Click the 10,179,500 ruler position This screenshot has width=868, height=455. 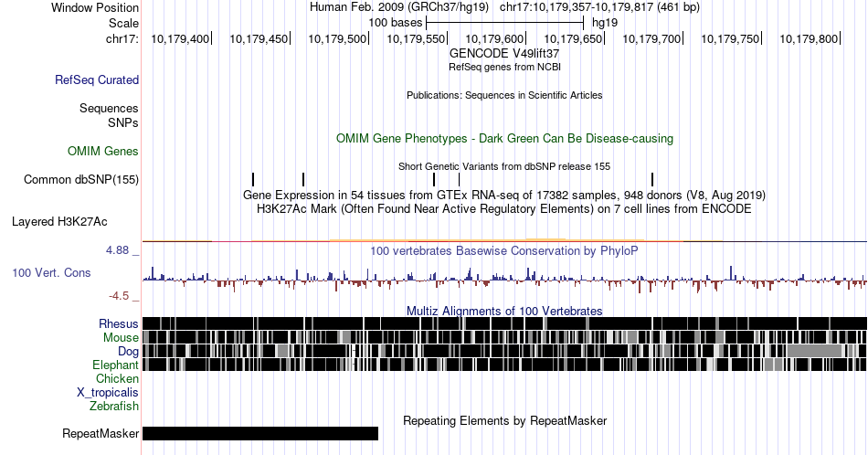pyautogui.click(x=337, y=38)
